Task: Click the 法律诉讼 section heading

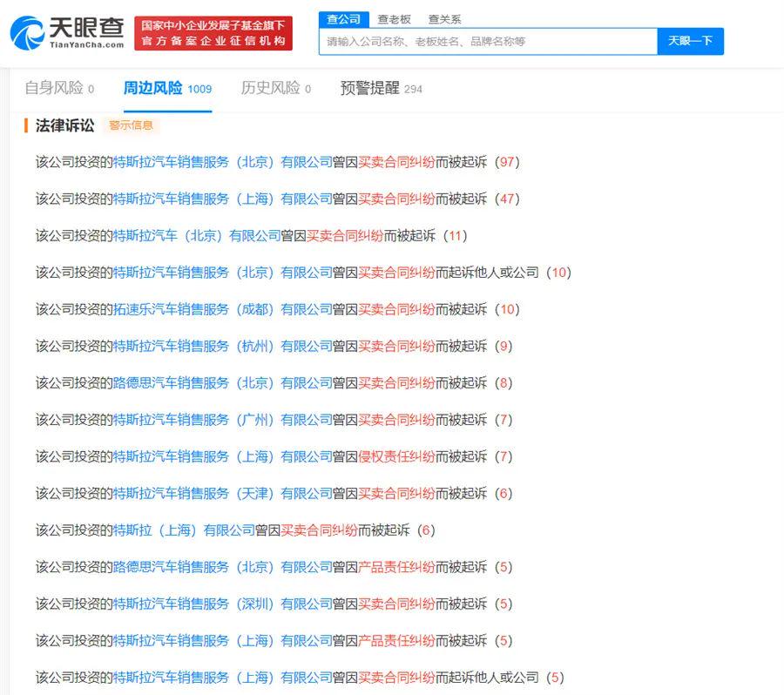Action: [x=64, y=125]
